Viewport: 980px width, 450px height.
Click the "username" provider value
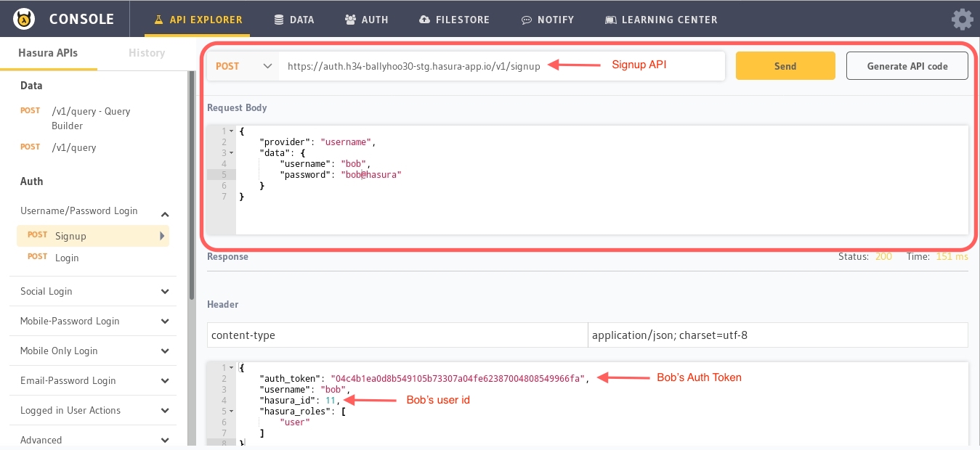tap(347, 142)
